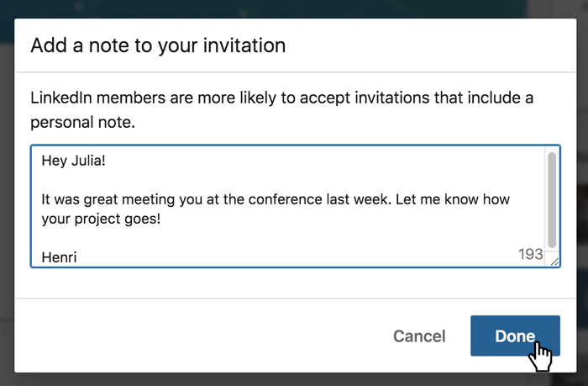Click the "Henri" signature line
Viewport: 588px width, 386px height.
tap(59, 257)
